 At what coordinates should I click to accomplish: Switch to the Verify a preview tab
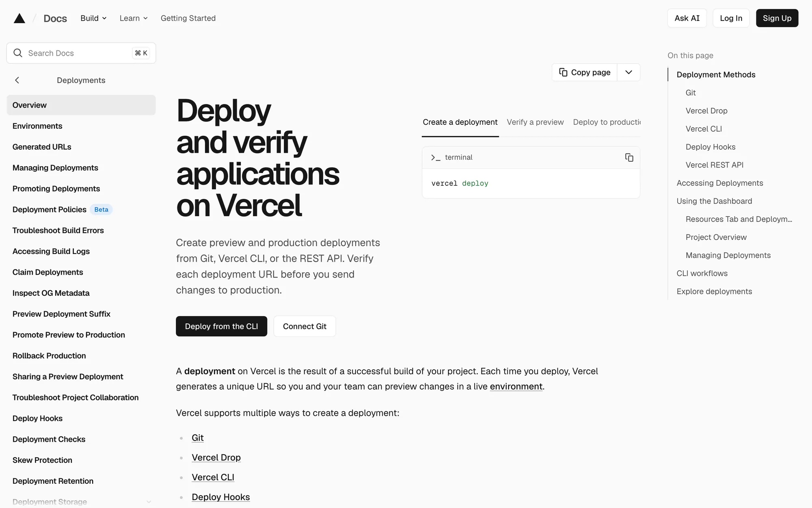pos(535,122)
